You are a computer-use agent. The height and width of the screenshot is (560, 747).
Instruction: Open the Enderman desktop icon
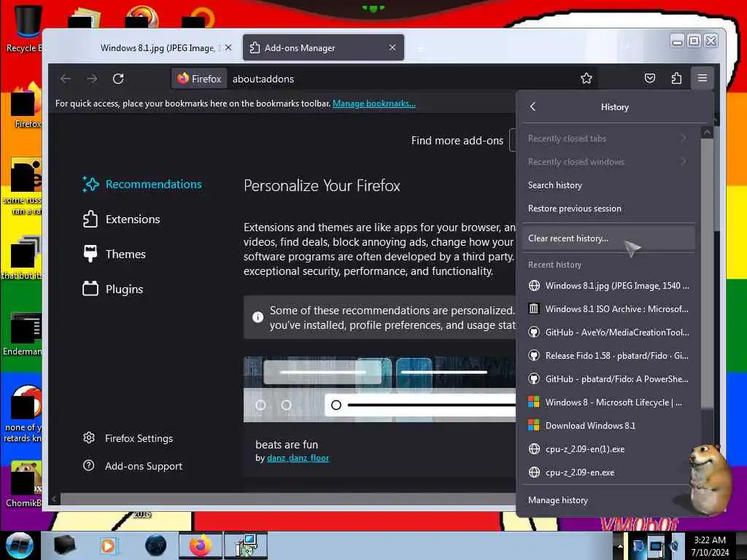pyautogui.click(x=23, y=334)
